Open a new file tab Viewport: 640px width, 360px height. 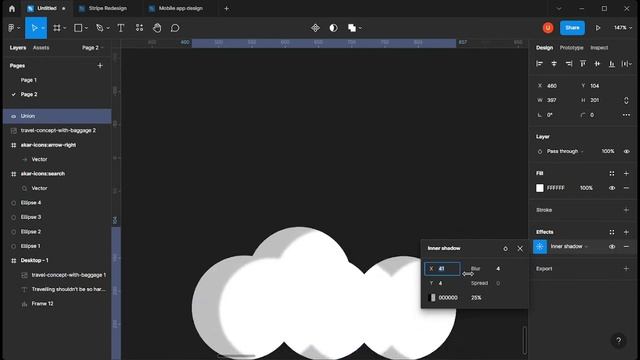227,9
